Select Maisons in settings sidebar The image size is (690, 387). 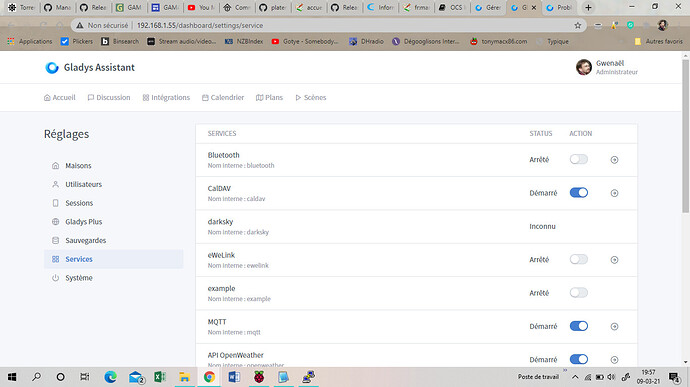pyautogui.click(x=114, y=166)
